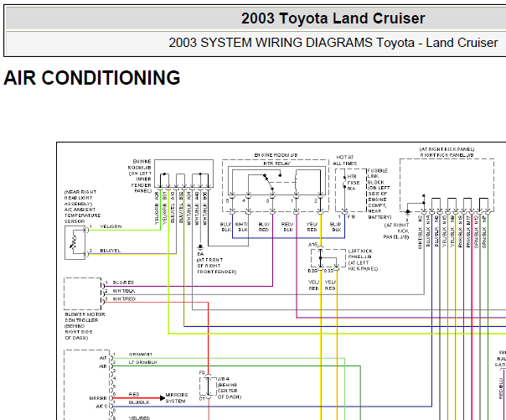Click 'RED' wire label at MRRHR pin 6
Screen dimensions: 506x420
pos(134,394)
